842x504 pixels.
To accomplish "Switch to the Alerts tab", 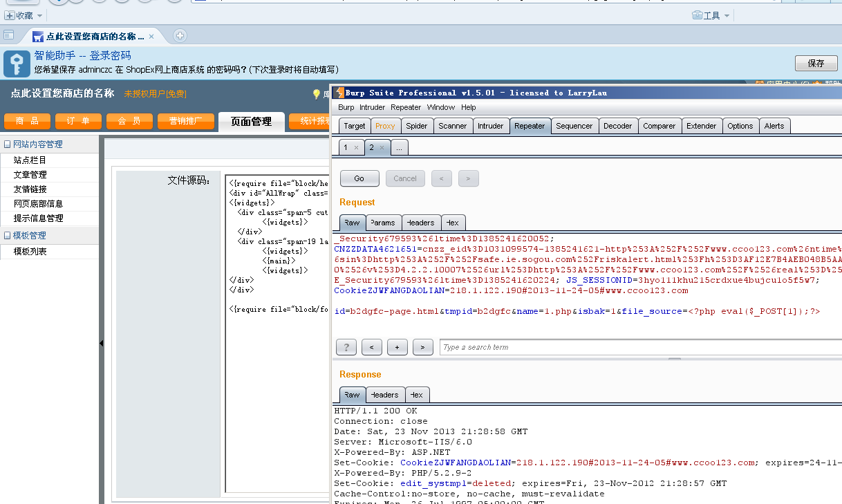I will click(x=774, y=126).
